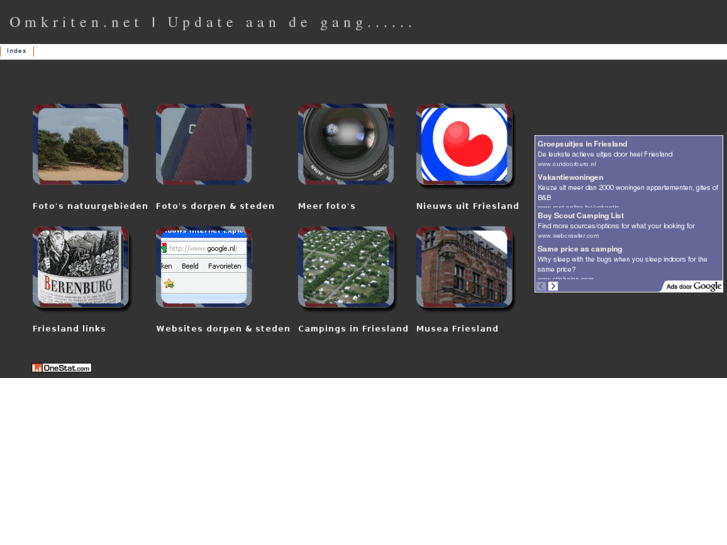Go to next ads with right arrow

553,286
